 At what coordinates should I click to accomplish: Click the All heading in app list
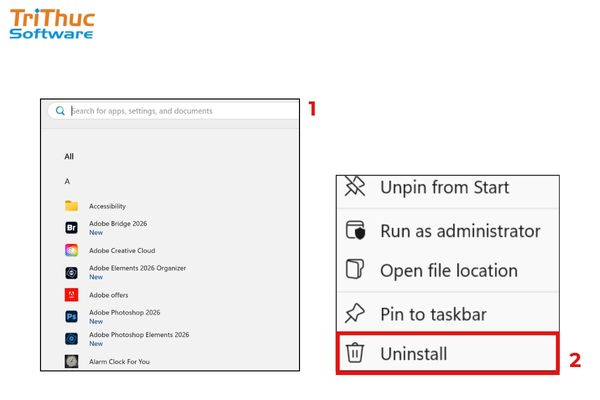coord(69,156)
